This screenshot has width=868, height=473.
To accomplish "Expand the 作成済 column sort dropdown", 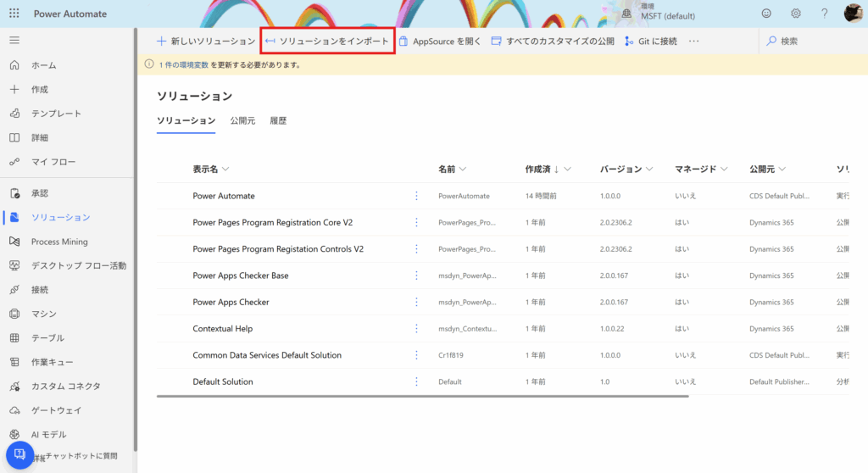I will (567, 169).
